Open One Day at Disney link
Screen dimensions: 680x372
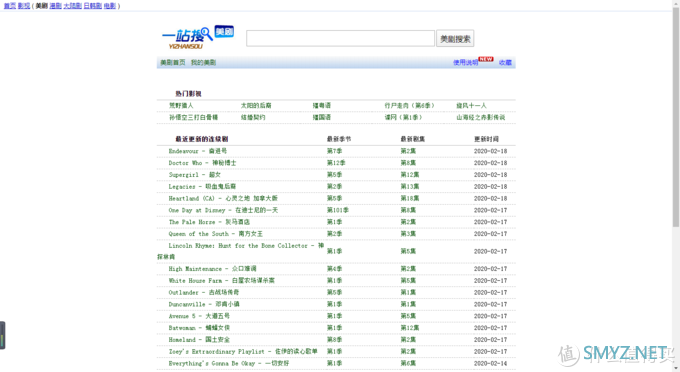click(223, 210)
